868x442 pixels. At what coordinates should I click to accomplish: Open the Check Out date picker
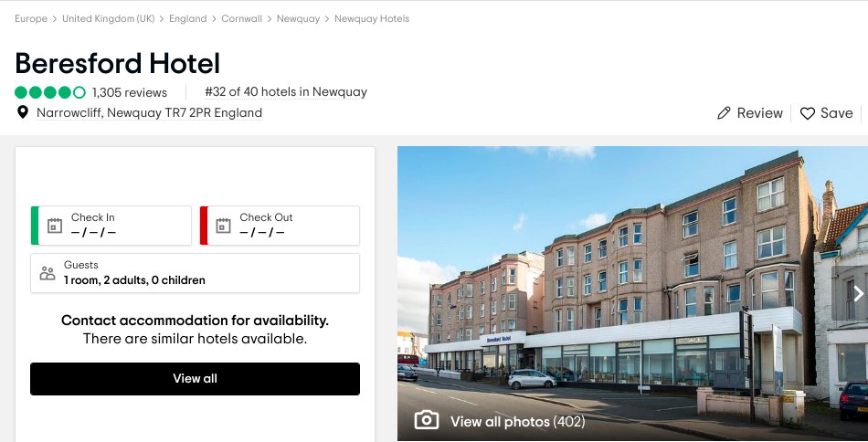pyautogui.click(x=280, y=226)
